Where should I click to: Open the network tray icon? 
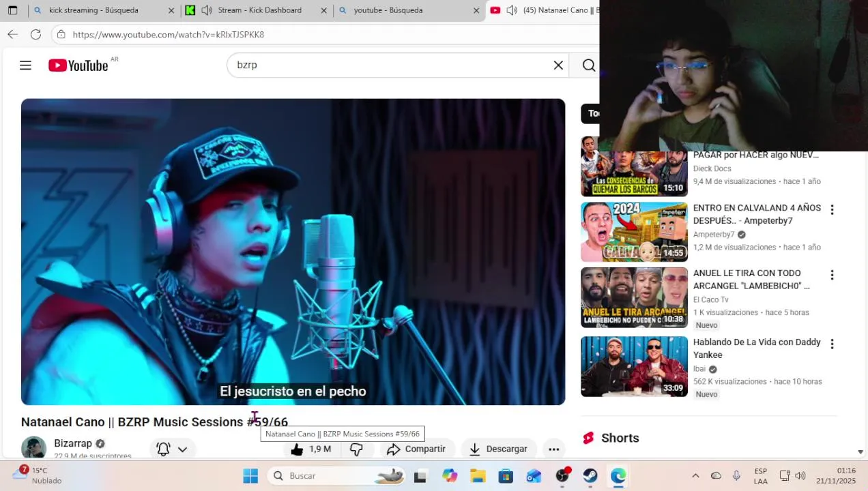tap(785, 476)
